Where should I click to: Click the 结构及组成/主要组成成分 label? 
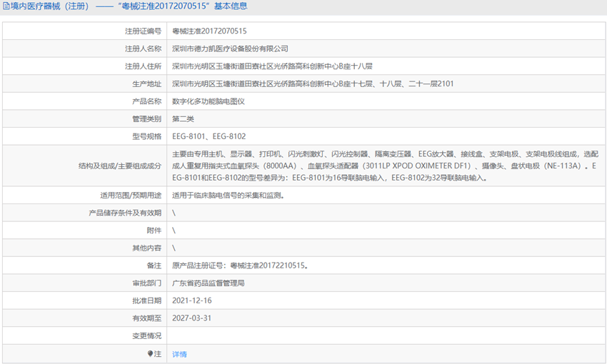[120, 166]
